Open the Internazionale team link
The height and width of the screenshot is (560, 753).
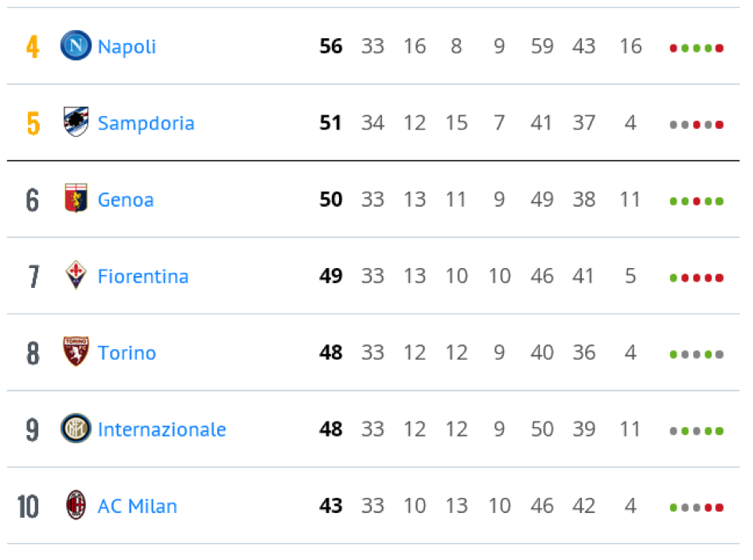point(162,430)
